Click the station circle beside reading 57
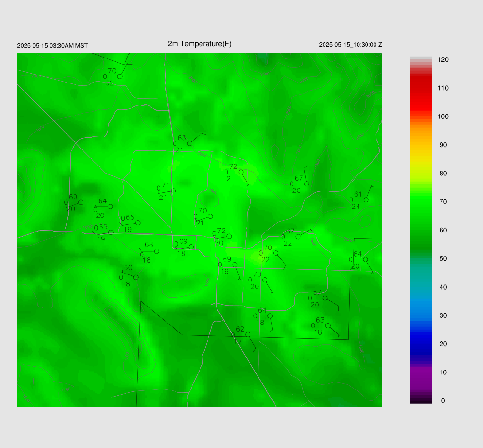 pyautogui.click(x=325, y=298)
